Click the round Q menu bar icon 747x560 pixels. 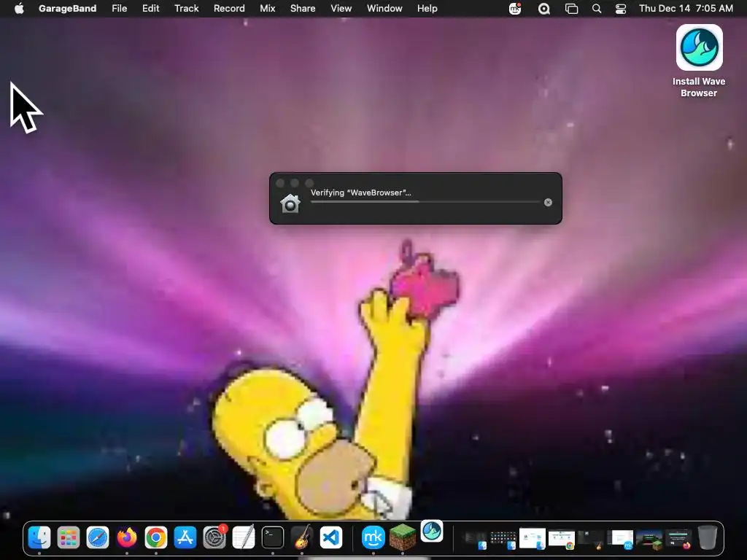coord(544,9)
